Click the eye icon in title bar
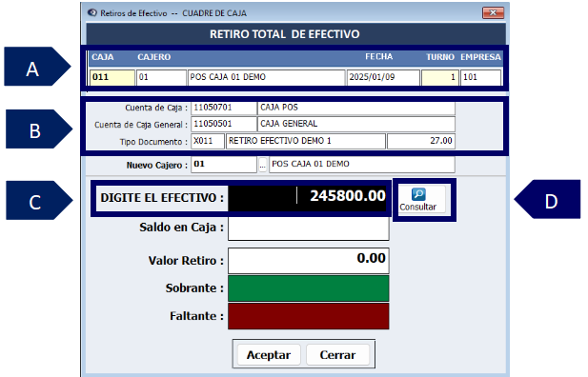The image size is (588, 377). click(x=92, y=12)
